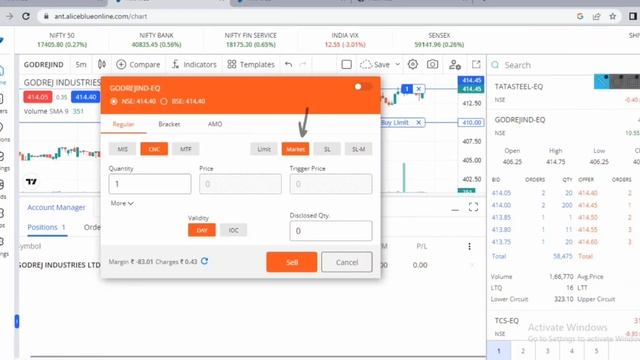Bookmark this page with star icon
Screen dimensions: 640x360
(613, 16)
